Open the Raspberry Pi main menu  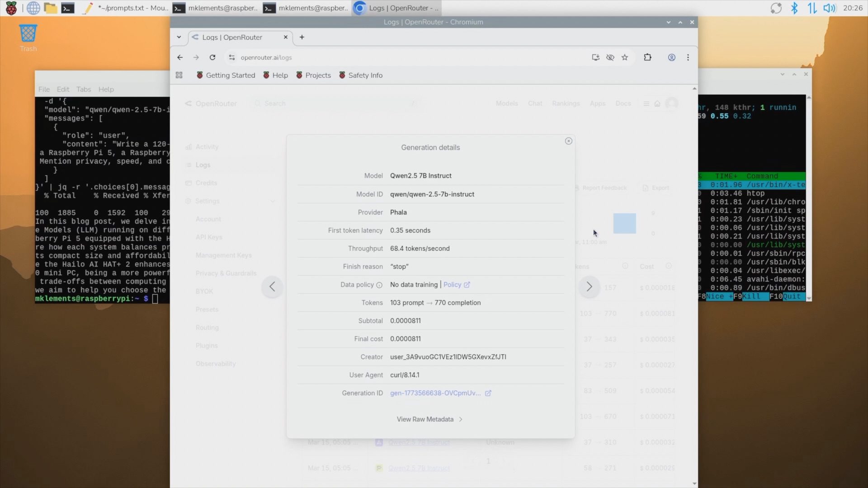pyautogui.click(x=11, y=8)
